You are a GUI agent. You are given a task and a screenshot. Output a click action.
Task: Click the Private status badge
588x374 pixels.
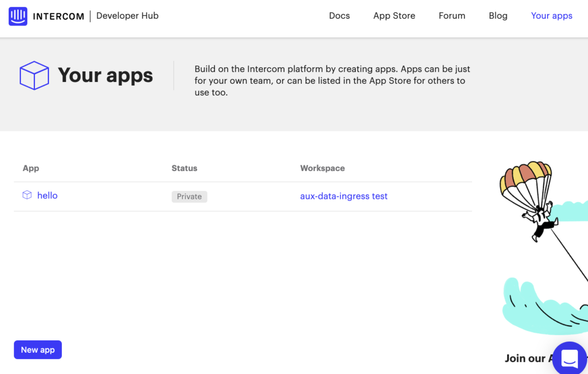point(189,197)
